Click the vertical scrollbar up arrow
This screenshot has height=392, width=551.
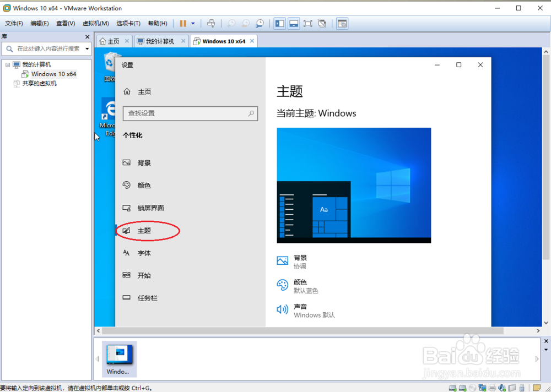point(546,52)
